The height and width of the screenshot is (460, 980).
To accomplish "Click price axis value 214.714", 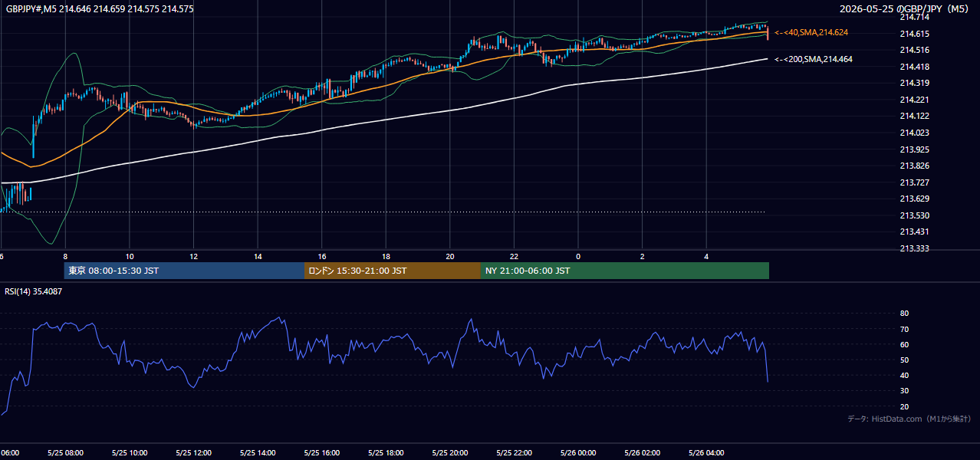I will tap(914, 17).
